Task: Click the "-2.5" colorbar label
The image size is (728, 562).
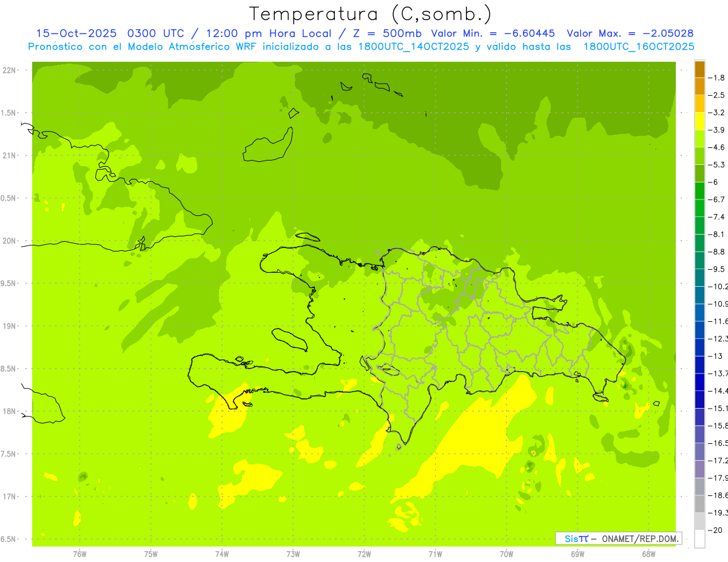Action: (716, 95)
